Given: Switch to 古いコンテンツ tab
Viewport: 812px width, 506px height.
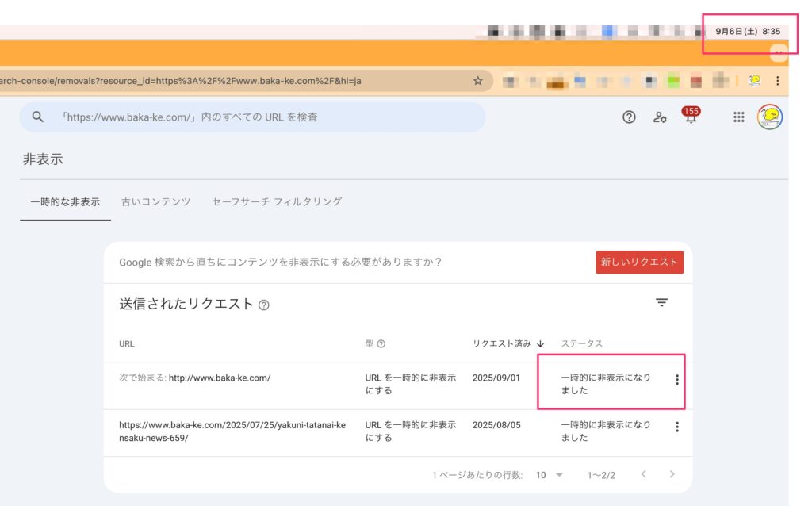Looking at the screenshot, I should [x=156, y=202].
